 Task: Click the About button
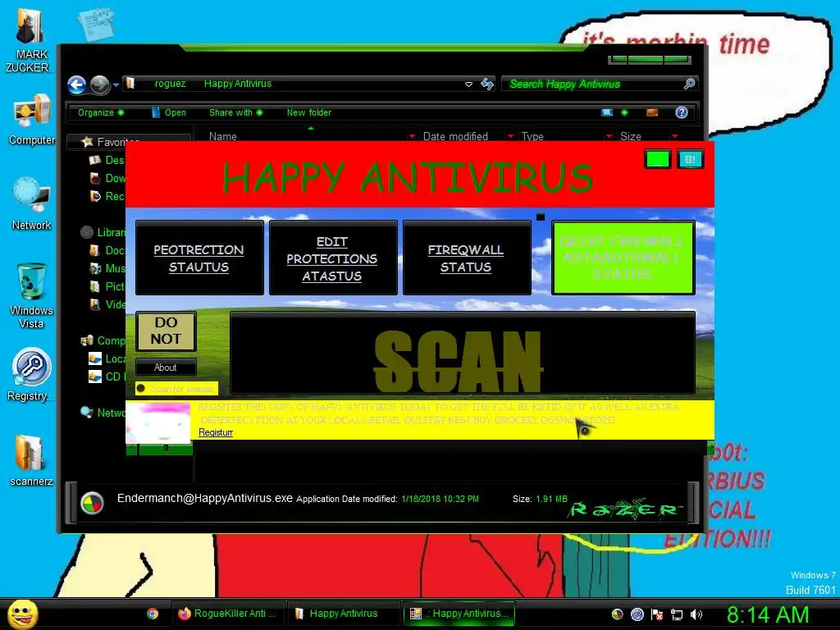[x=166, y=367]
